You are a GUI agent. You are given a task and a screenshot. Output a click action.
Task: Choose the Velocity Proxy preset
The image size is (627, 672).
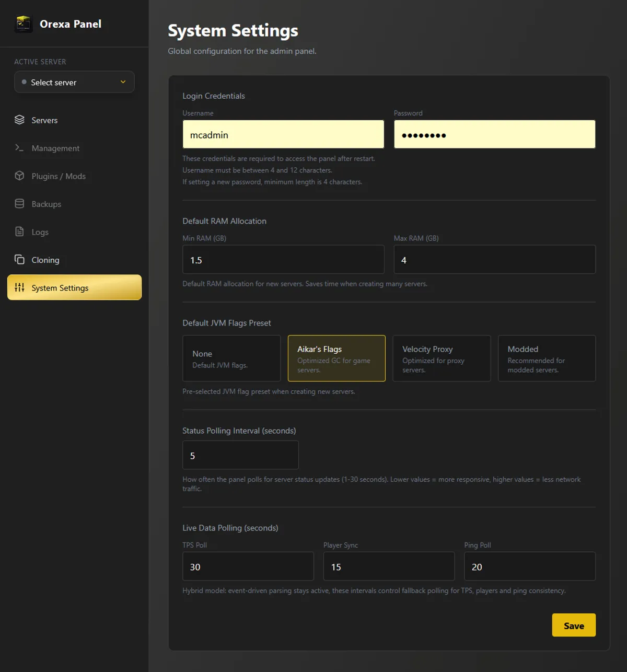click(442, 358)
